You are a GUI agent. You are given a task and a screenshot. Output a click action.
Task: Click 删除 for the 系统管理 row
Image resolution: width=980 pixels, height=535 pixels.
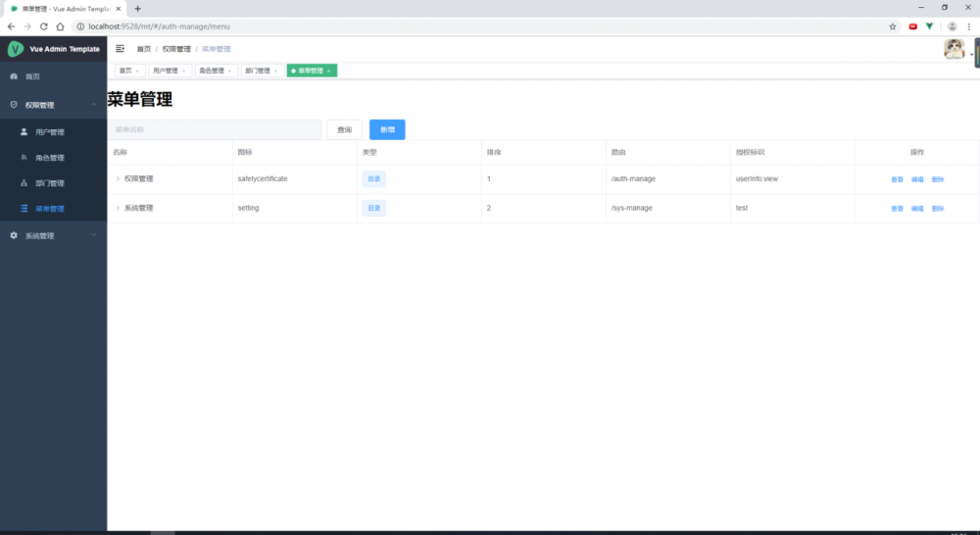tap(938, 209)
